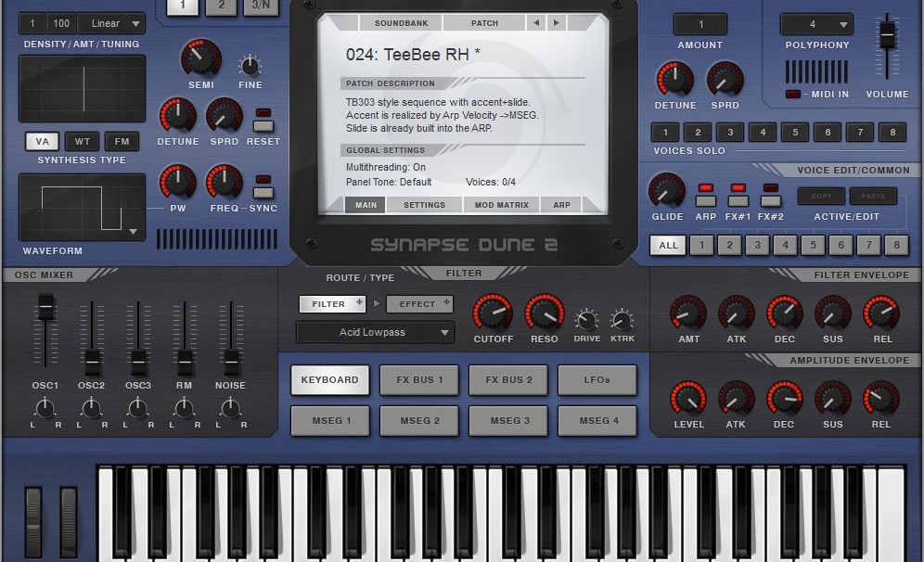Click the amplitude envelope LEVEL knob
Image resolution: width=924 pixels, height=562 pixels.
point(687,398)
